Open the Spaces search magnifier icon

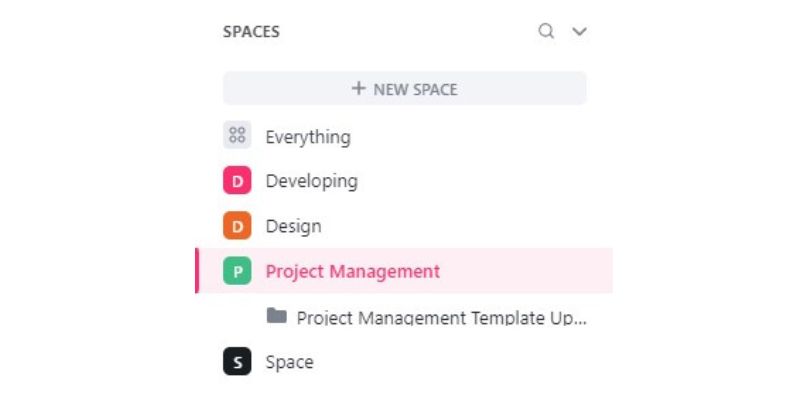(x=546, y=32)
